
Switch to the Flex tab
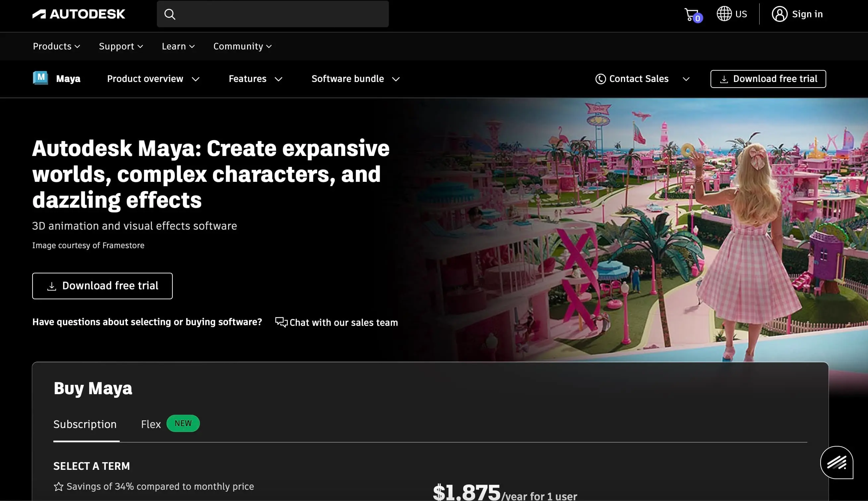coord(151,424)
